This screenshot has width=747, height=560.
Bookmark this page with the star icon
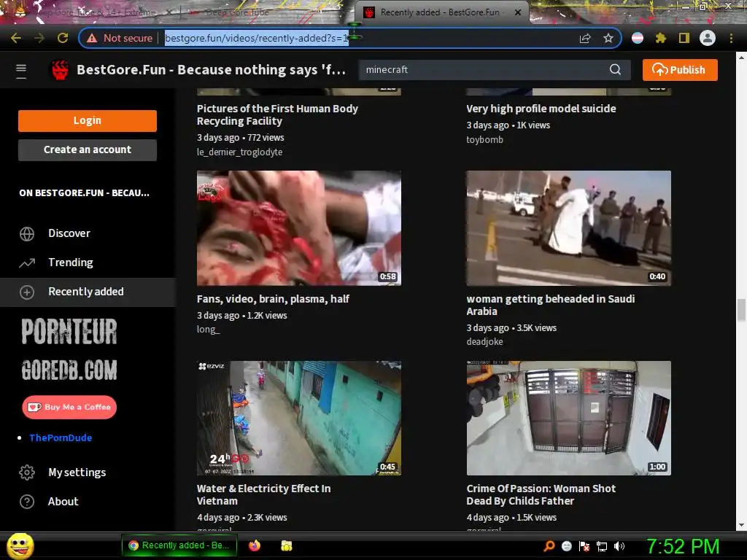[608, 38]
